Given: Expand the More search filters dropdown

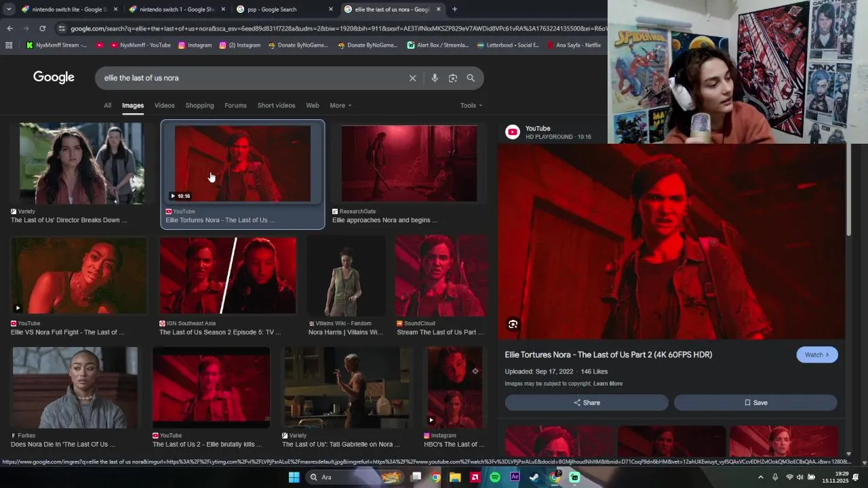Looking at the screenshot, I should tap(340, 106).
